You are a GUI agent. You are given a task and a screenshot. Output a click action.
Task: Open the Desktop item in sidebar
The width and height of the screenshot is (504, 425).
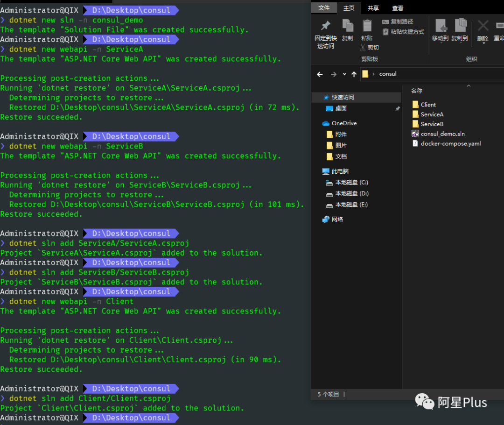coord(341,108)
